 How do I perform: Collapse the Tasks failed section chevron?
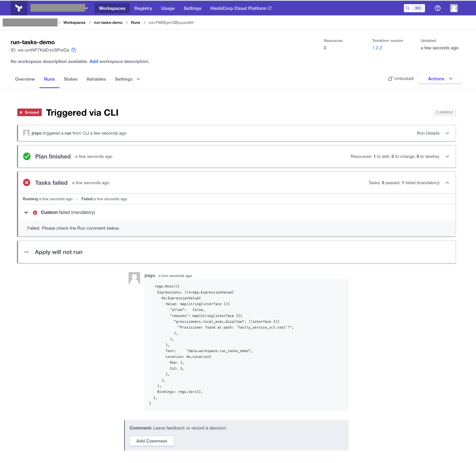(447, 183)
